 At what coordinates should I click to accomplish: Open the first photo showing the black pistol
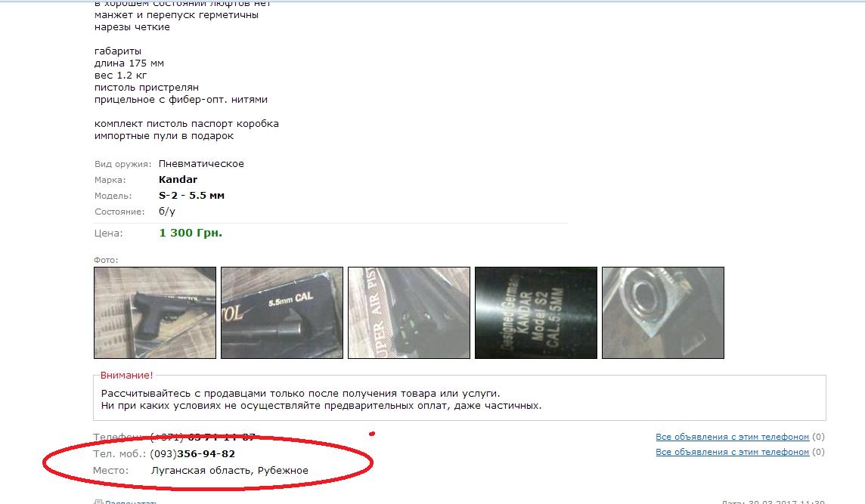[155, 313]
